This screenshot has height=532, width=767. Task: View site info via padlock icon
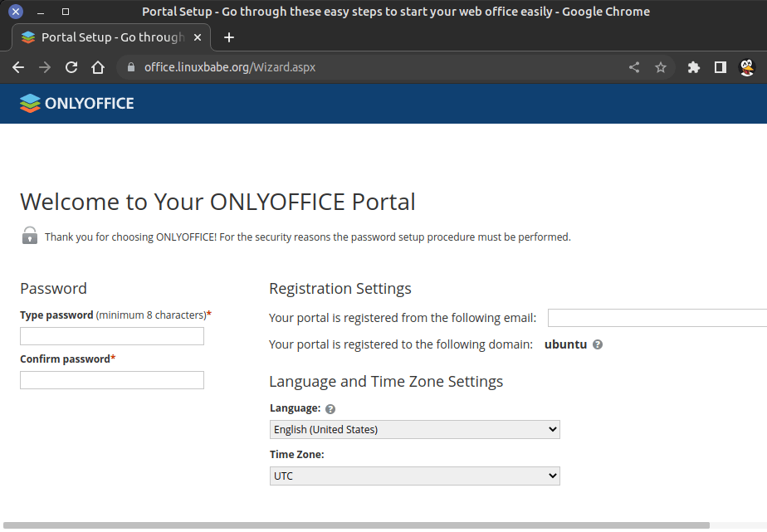point(130,68)
